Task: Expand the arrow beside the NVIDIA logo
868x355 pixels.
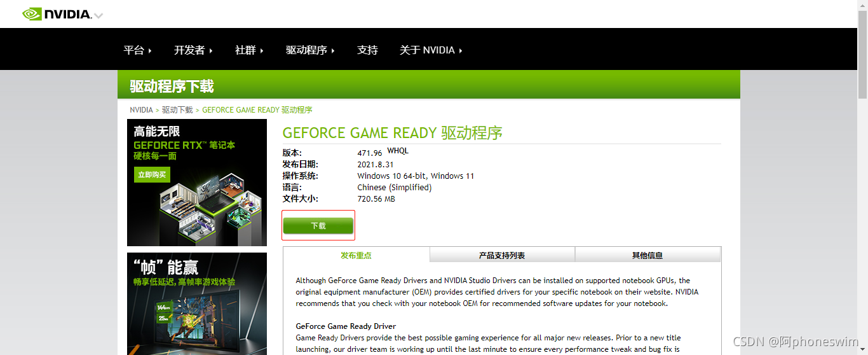Action: point(98,15)
